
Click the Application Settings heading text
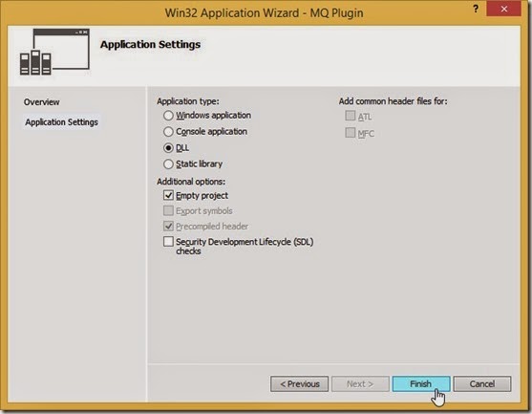click(x=150, y=45)
